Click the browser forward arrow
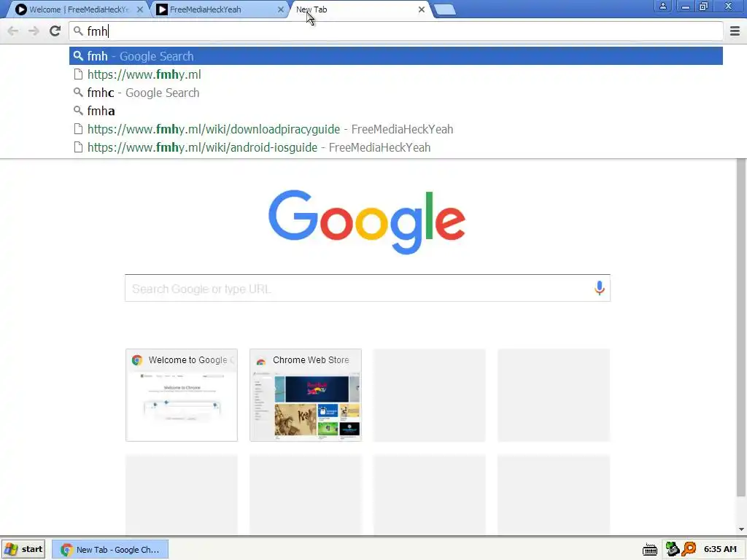Image resolution: width=747 pixels, height=560 pixels. point(34,31)
